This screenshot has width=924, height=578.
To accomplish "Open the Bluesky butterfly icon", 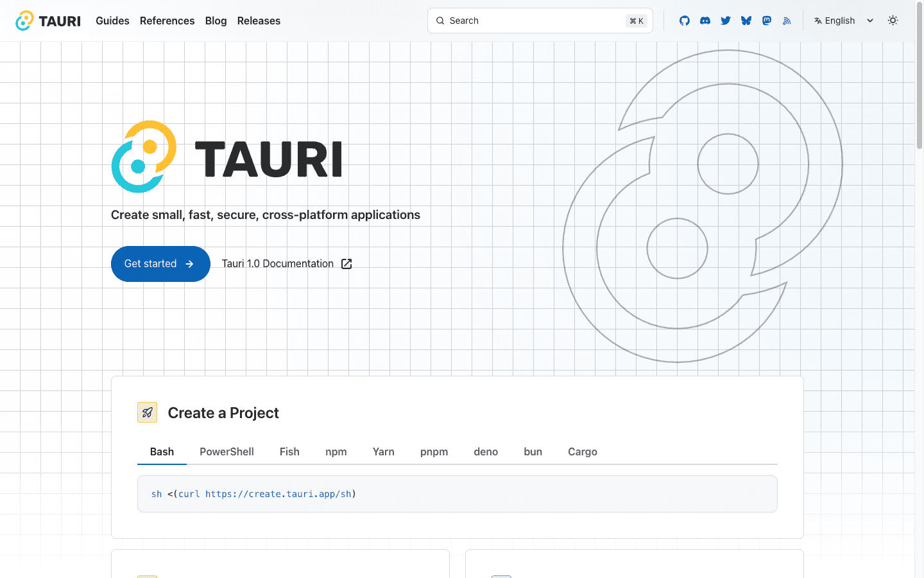I will (746, 21).
